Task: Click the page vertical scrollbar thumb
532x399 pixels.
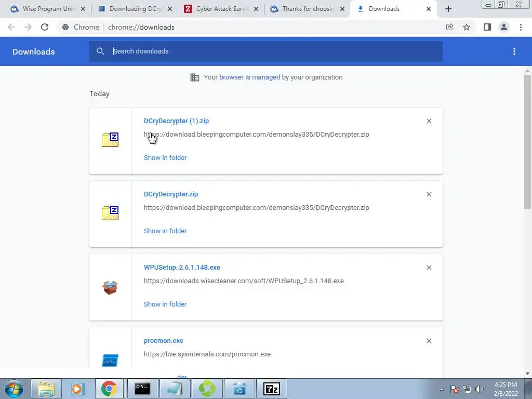Action: tap(527, 142)
